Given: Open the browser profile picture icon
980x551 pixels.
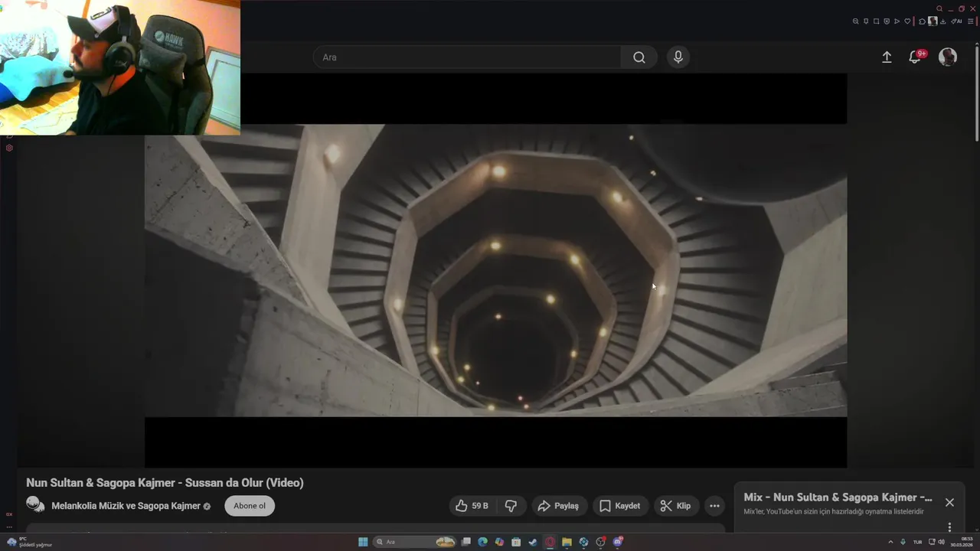Looking at the screenshot, I should pyautogui.click(x=933, y=21).
